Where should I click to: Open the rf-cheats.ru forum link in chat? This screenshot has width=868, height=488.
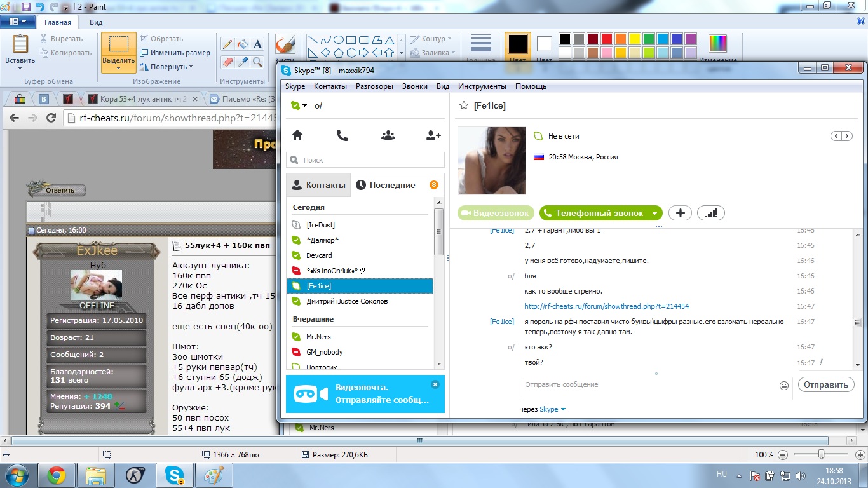[x=606, y=306]
